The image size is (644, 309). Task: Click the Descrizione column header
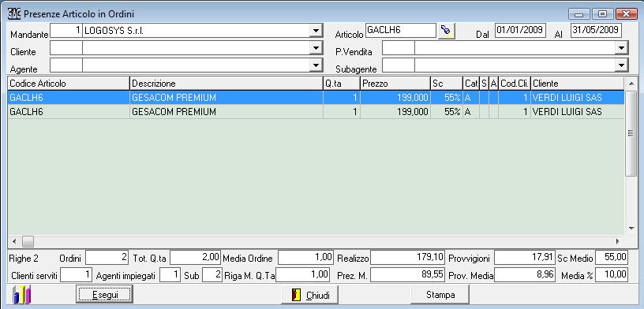(227, 84)
